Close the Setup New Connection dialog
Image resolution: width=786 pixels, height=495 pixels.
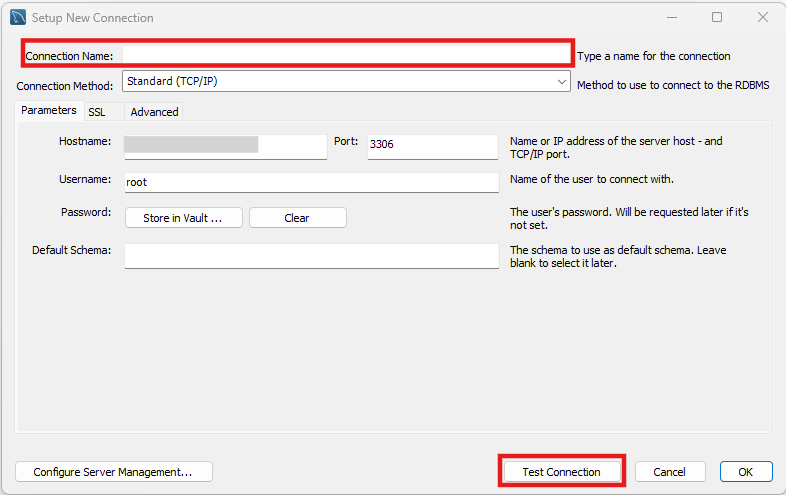click(763, 17)
